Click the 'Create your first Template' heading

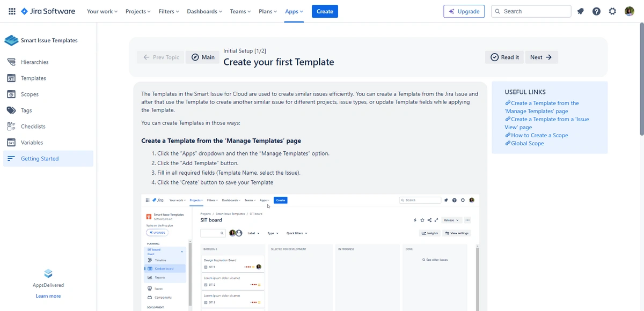pos(279,62)
